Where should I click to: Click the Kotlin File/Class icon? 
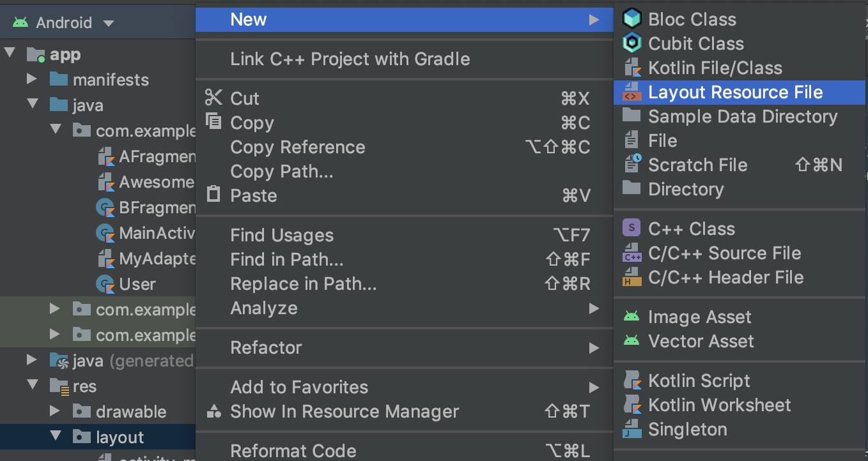pyautogui.click(x=632, y=68)
